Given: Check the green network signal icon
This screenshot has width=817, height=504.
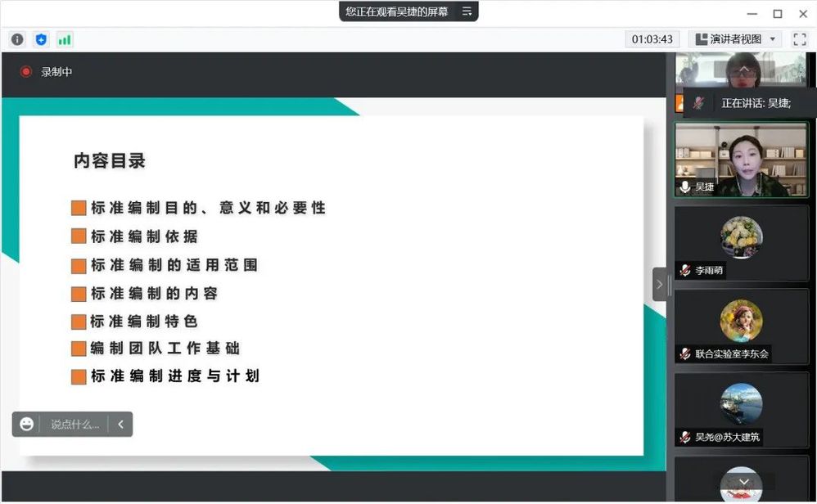Looking at the screenshot, I should [x=65, y=39].
